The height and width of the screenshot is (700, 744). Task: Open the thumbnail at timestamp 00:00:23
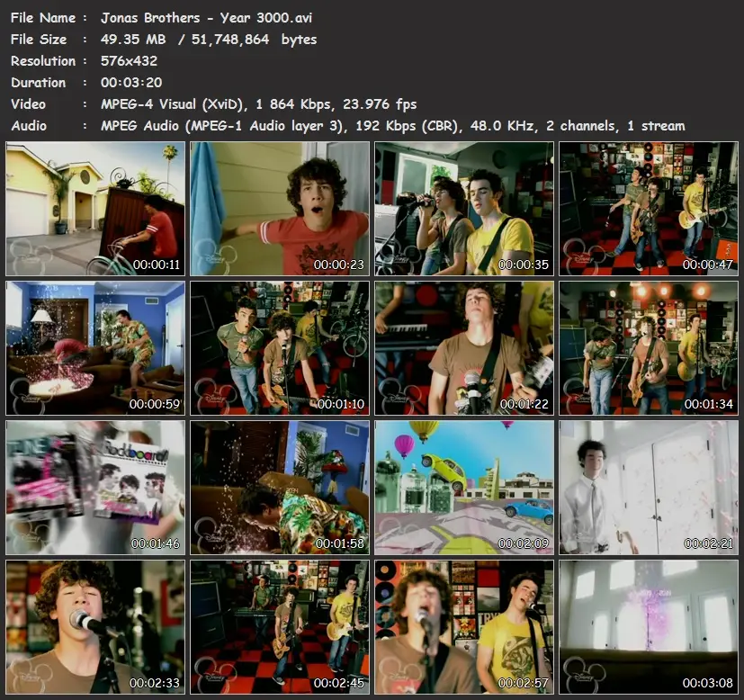coord(280,209)
